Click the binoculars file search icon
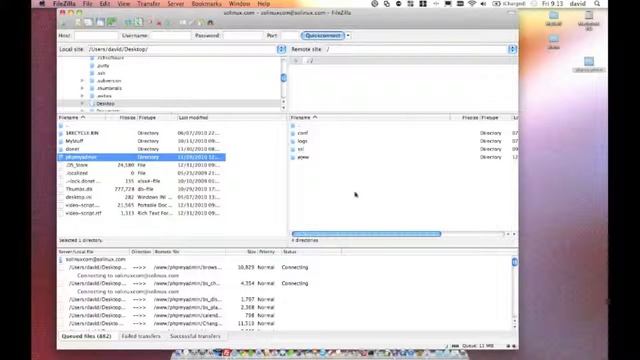Screen dimensions: 640x360 211,22
